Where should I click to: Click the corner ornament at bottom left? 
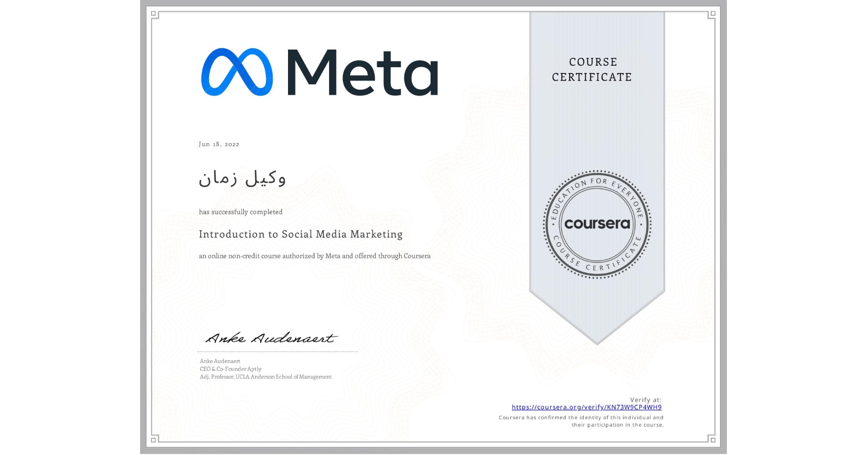pyautogui.click(x=153, y=440)
